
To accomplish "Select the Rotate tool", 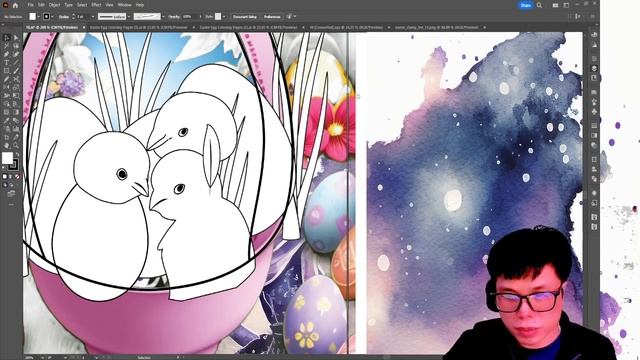I will 7,87.
